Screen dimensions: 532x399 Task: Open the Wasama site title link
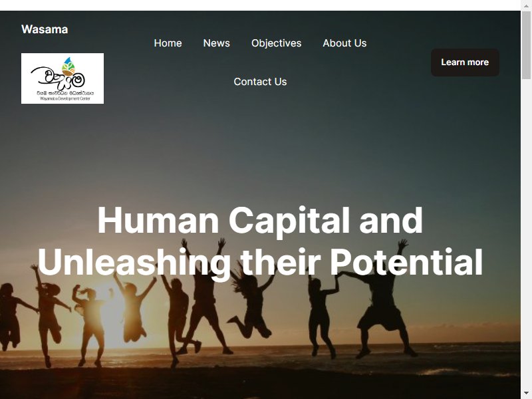pos(45,29)
